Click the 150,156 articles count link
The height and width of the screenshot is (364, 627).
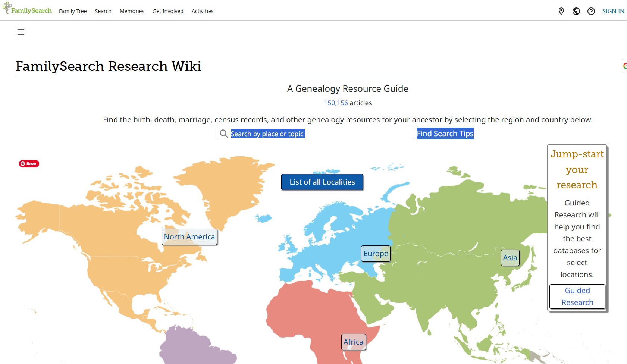(336, 103)
